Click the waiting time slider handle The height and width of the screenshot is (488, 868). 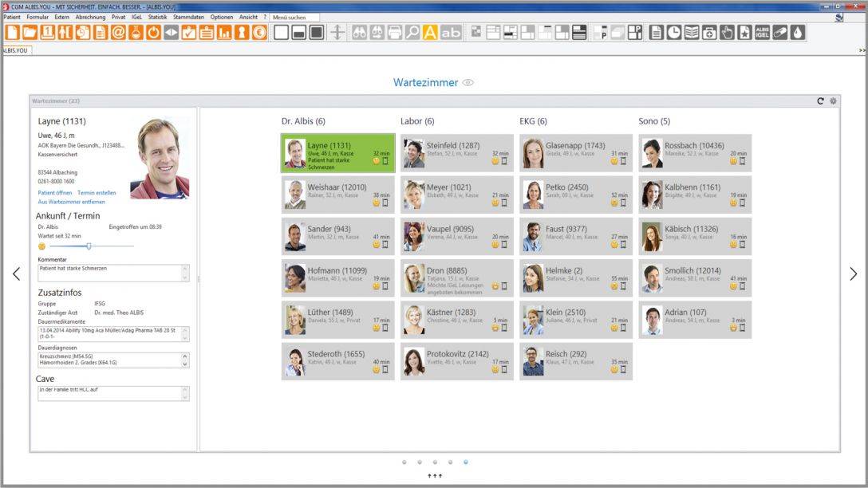coord(89,246)
